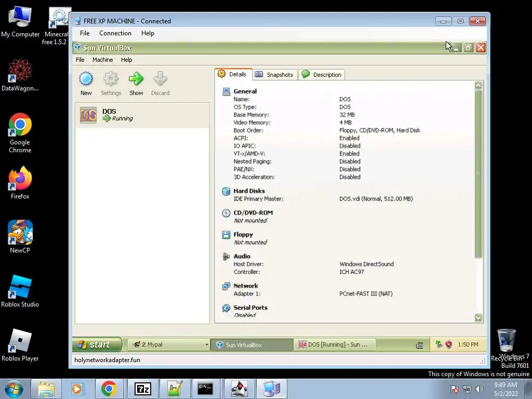This screenshot has width=532, height=399.
Task: Click the Sun VirtualBox XP taskbar button
Action: [x=252, y=345]
